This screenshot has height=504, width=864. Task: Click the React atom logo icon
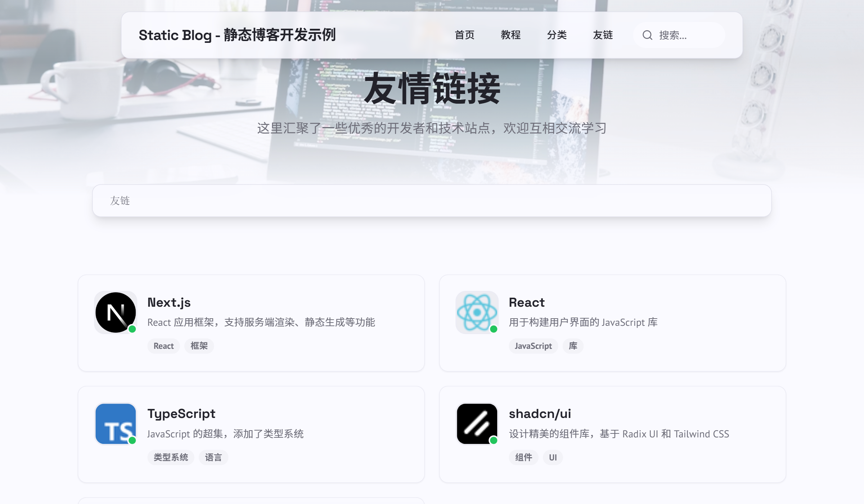click(x=477, y=312)
